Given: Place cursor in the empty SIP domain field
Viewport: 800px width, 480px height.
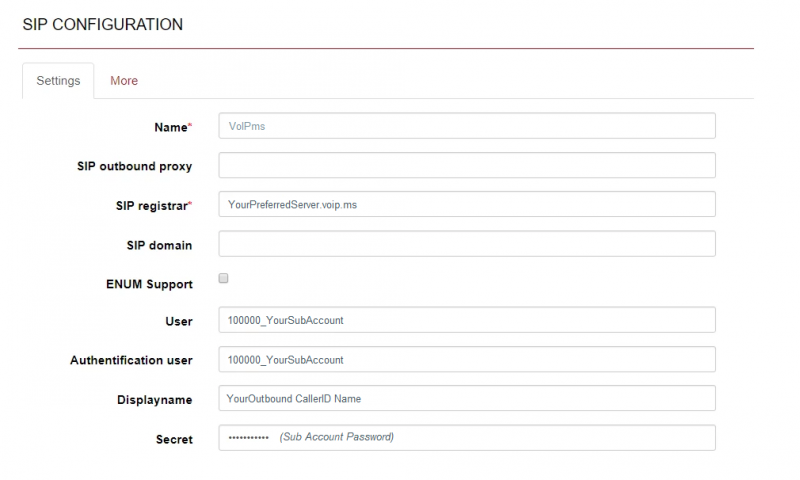Looking at the screenshot, I should (x=467, y=244).
